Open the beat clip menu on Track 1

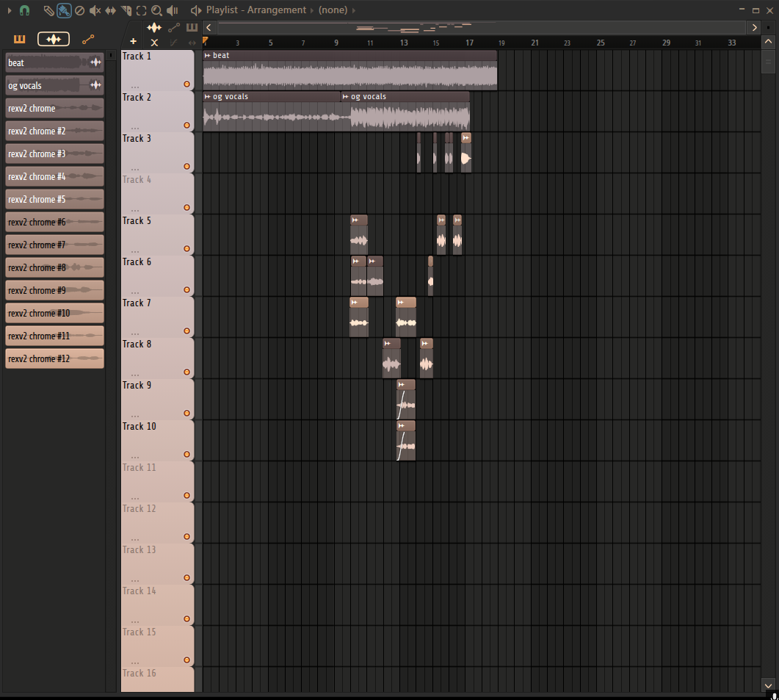[207, 56]
